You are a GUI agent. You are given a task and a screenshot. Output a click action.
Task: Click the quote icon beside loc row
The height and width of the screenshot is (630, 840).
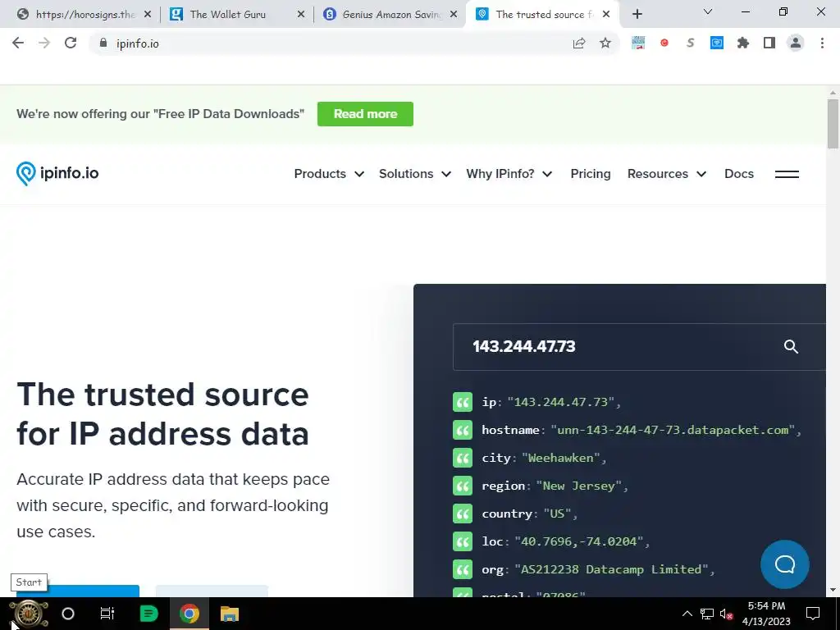point(463,541)
